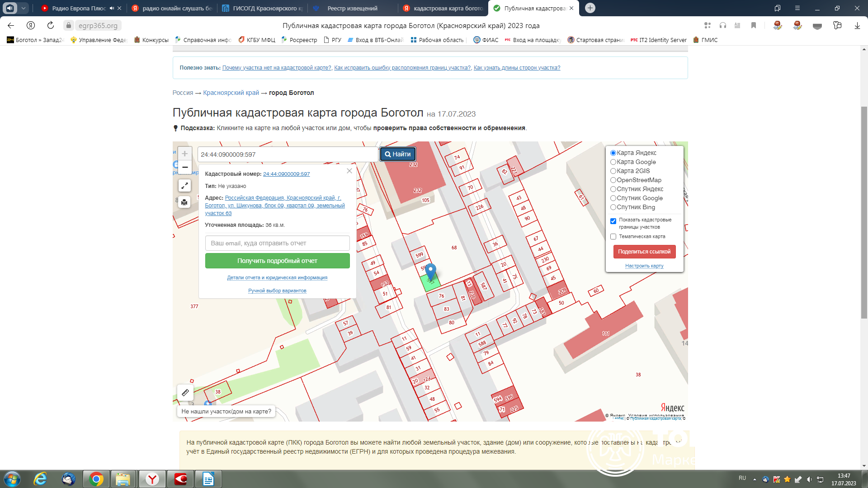
Task: Bookmark this page icon
Action: tap(754, 25)
